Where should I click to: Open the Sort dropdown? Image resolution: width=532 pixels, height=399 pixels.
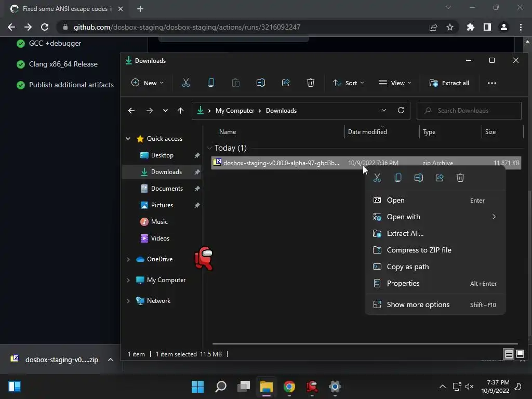349,83
